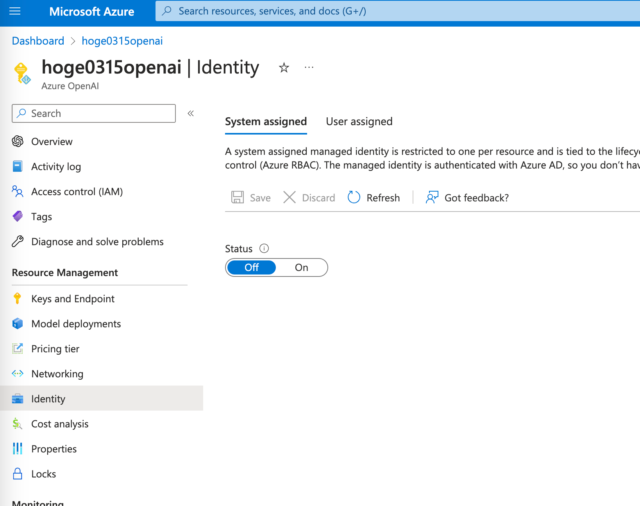This screenshot has height=506, width=640.
Task: Click the Access control people icon
Action: (18, 191)
